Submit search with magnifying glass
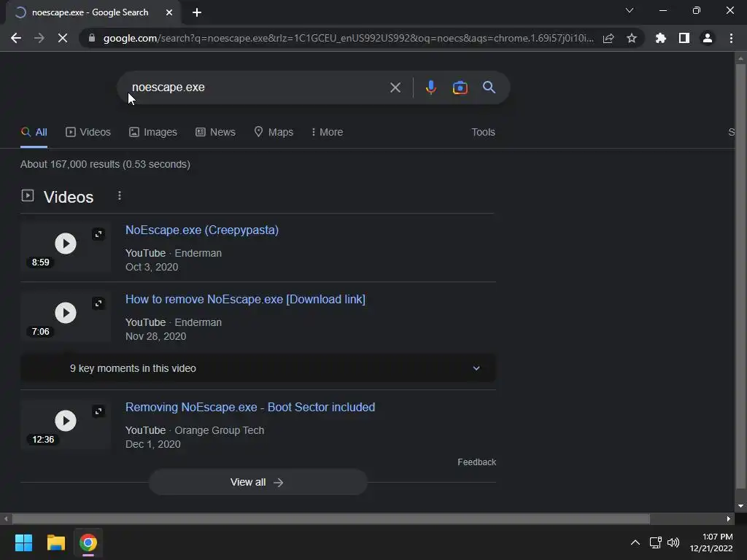 point(489,87)
